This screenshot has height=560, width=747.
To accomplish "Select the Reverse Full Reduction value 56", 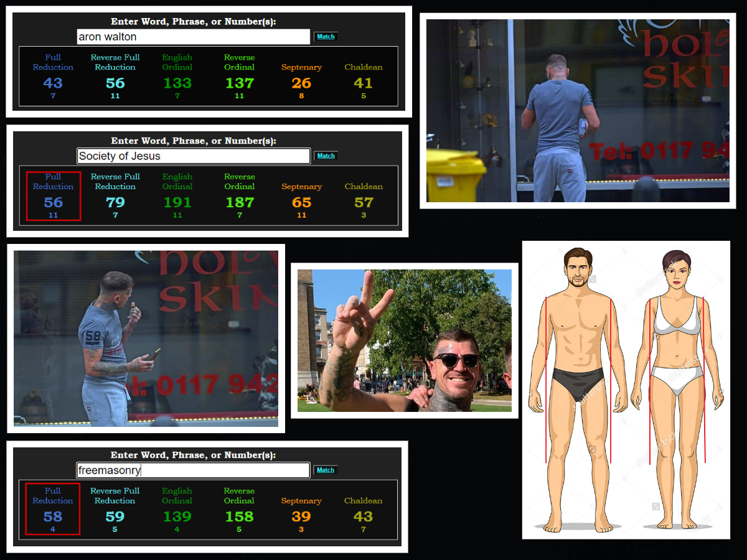I will click(115, 83).
